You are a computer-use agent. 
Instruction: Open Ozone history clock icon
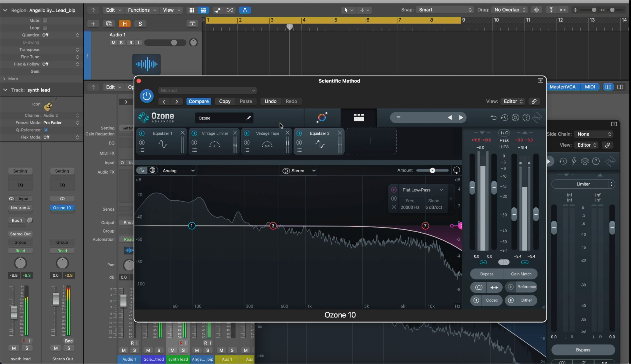pos(504,118)
